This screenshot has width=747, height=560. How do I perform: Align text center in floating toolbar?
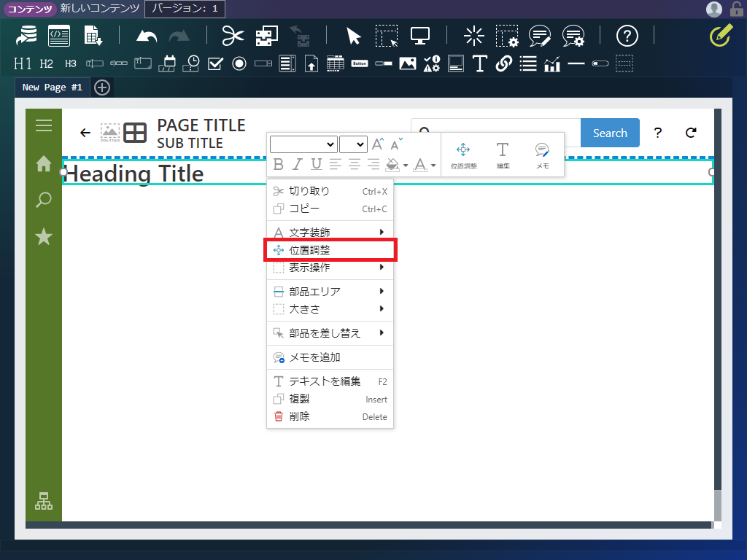(354, 164)
